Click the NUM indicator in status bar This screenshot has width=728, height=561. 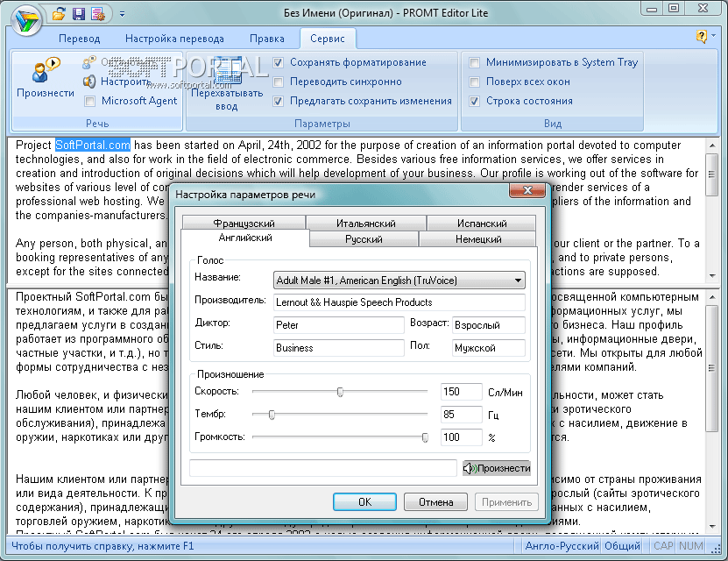click(691, 546)
